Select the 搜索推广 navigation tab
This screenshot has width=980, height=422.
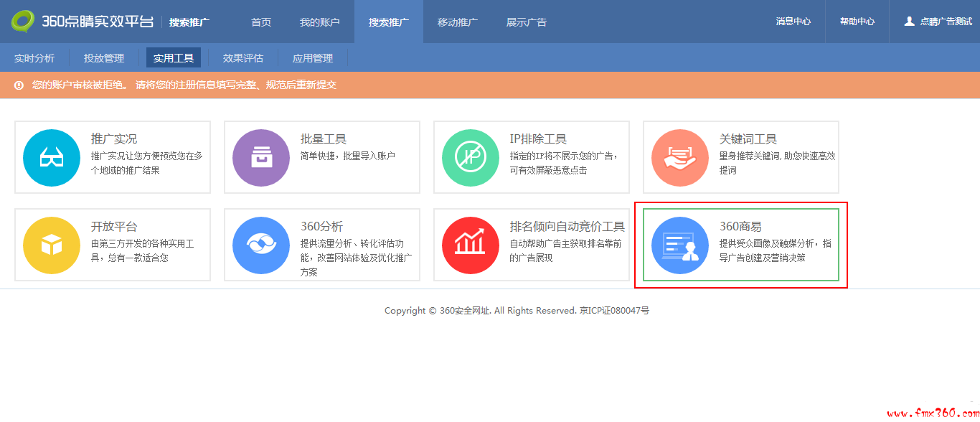(389, 22)
